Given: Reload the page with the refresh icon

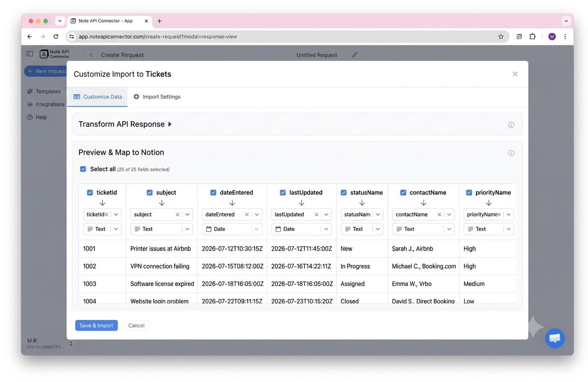Looking at the screenshot, I should click(x=56, y=37).
